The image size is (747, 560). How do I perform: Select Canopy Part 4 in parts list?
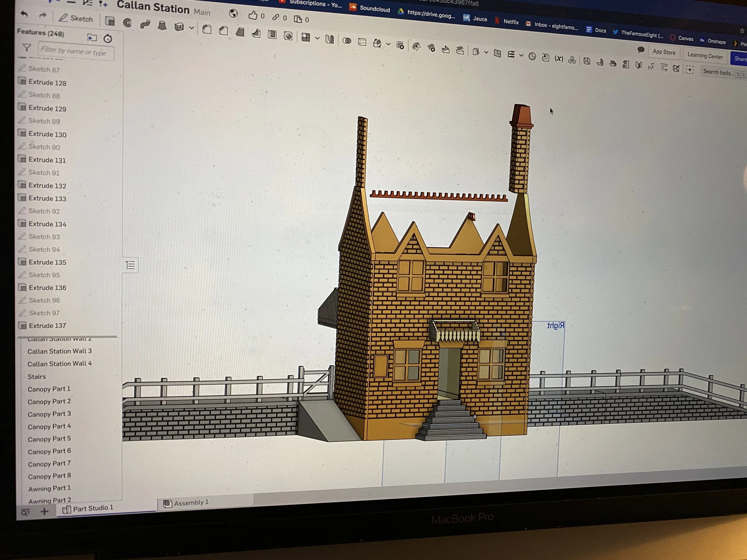click(x=49, y=427)
